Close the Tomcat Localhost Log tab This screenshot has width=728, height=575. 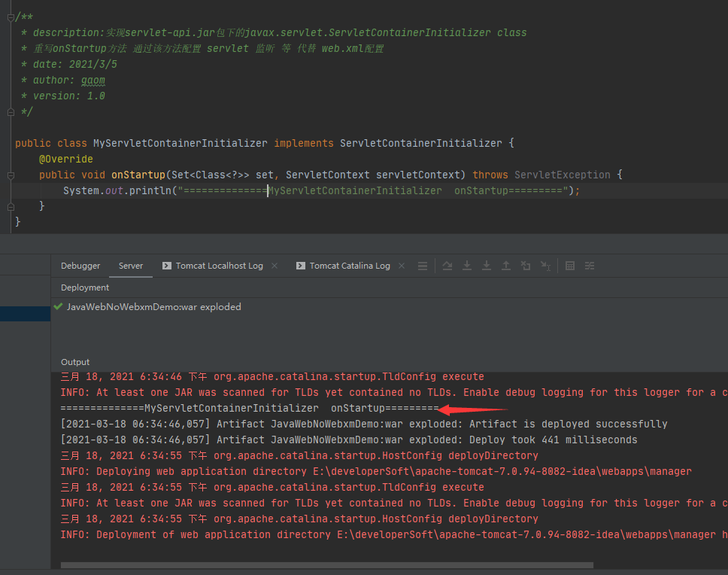pyautogui.click(x=275, y=266)
